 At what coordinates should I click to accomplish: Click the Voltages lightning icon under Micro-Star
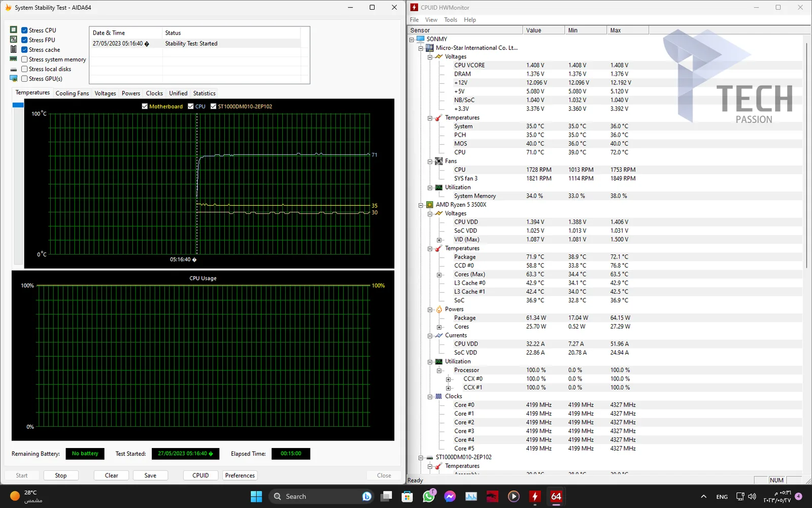(439, 56)
